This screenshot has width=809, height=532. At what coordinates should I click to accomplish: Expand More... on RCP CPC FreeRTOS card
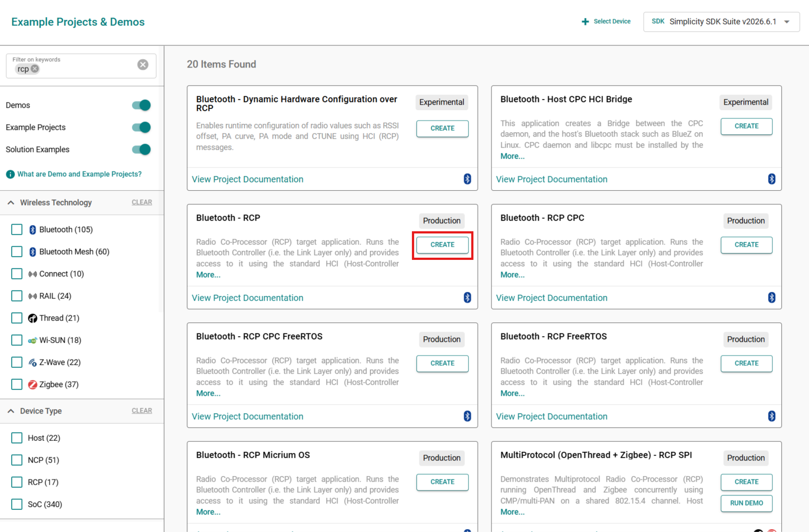click(x=208, y=393)
